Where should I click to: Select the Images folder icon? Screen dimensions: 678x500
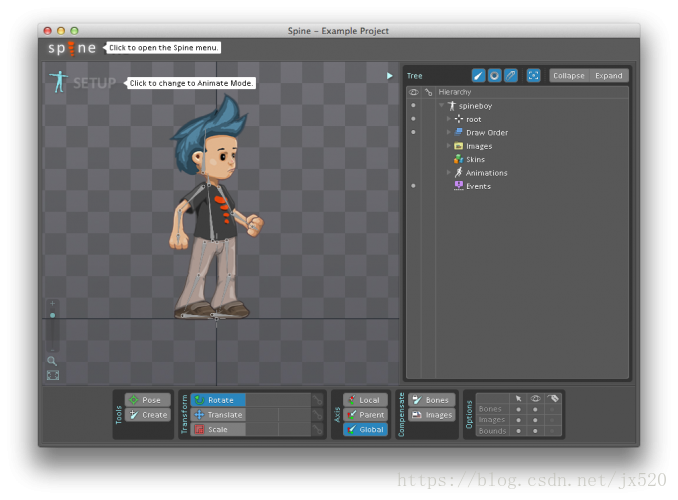(x=459, y=146)
